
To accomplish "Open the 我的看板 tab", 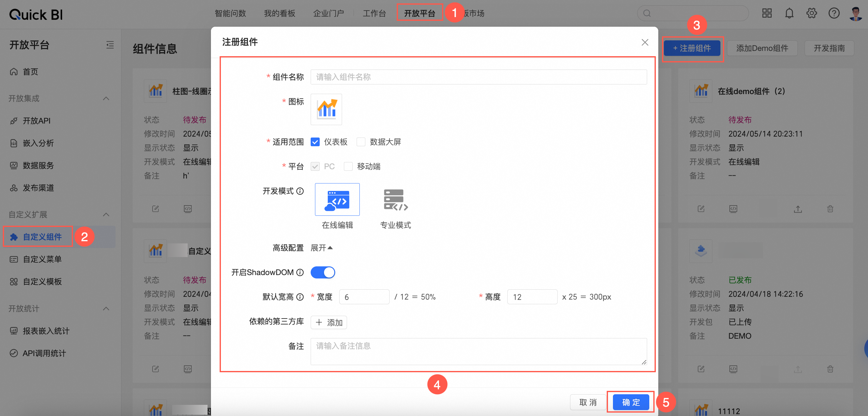I will [x=280, y=13].
